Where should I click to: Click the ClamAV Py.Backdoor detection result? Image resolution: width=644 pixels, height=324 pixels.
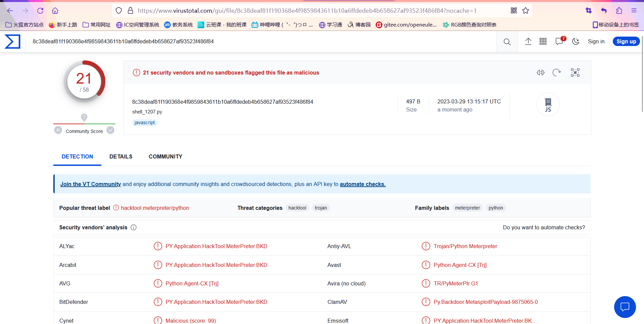point(486,302)
